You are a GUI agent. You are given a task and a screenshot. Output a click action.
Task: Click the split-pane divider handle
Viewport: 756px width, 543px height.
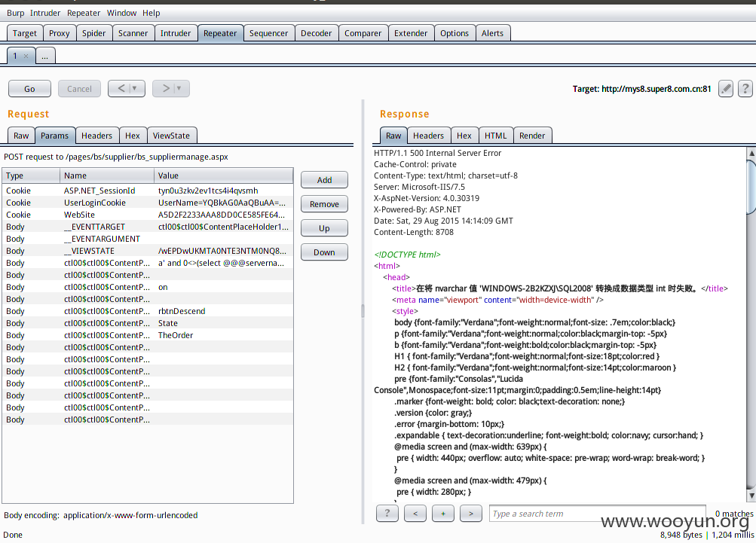tap(363, 311)
